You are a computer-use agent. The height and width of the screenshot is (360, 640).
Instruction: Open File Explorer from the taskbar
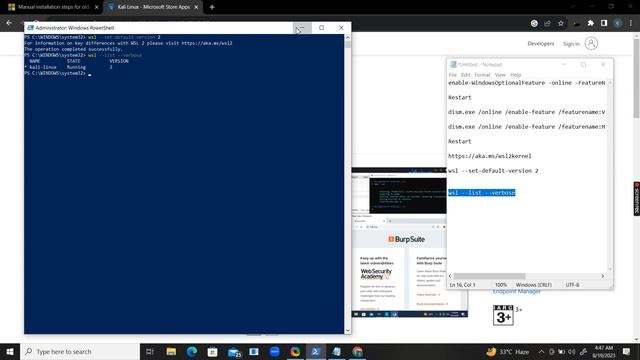tap(171, 351)
